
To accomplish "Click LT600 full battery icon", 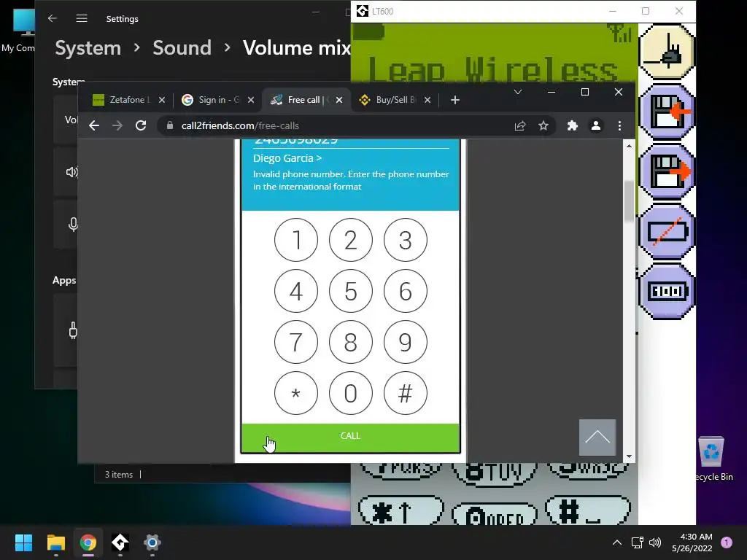I will point(667,291).
